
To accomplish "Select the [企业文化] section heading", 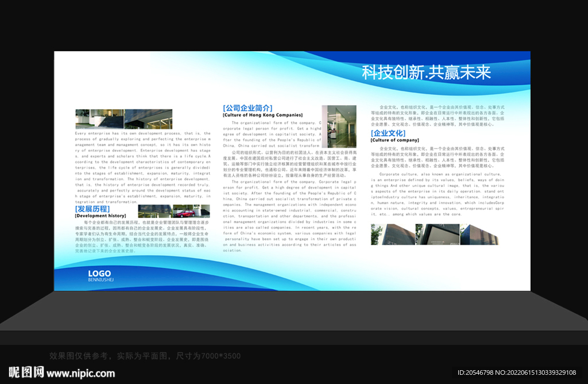I will pos(388,133).
